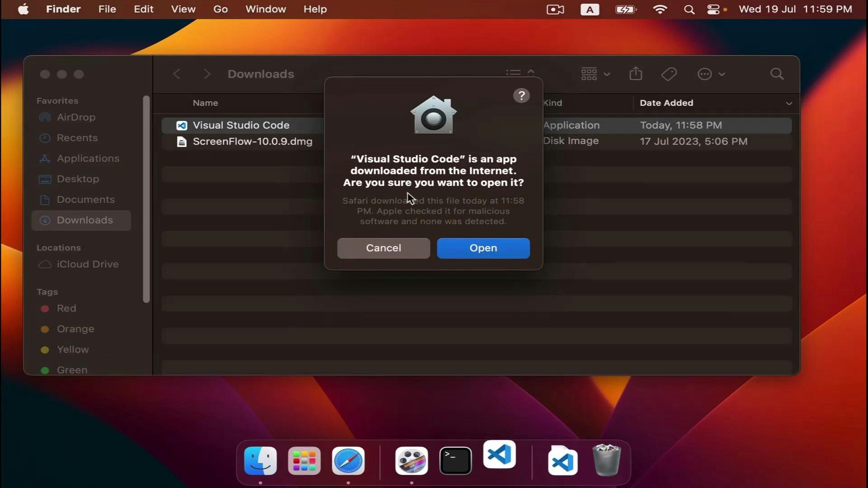Click the Edit Tags toolbar icon

coord(669,74)
